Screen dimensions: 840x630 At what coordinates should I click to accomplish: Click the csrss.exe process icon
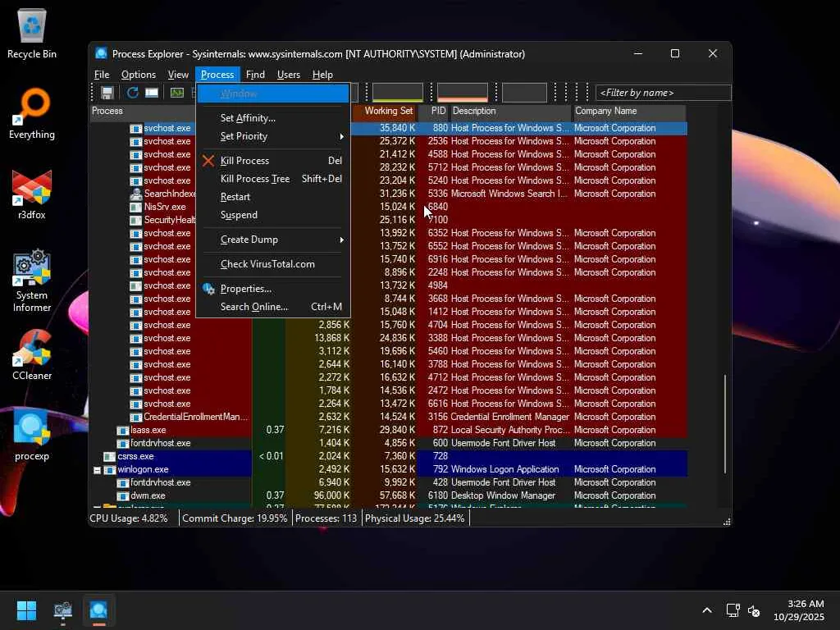coord(110,456)
